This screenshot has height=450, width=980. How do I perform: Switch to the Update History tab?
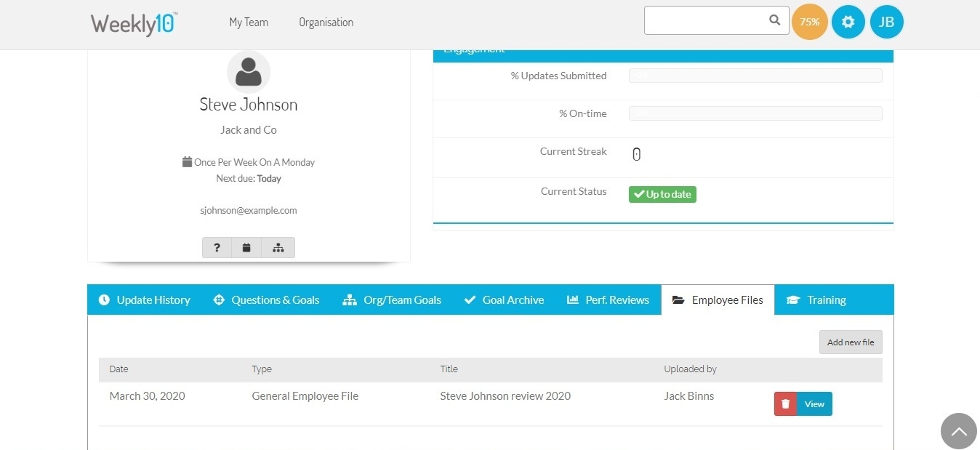145,300
